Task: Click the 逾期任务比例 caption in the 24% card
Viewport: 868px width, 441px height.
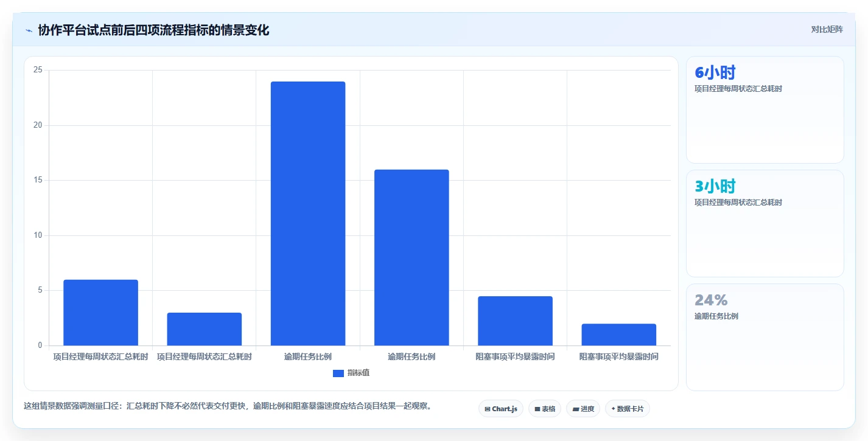Action: pos(716,316)
